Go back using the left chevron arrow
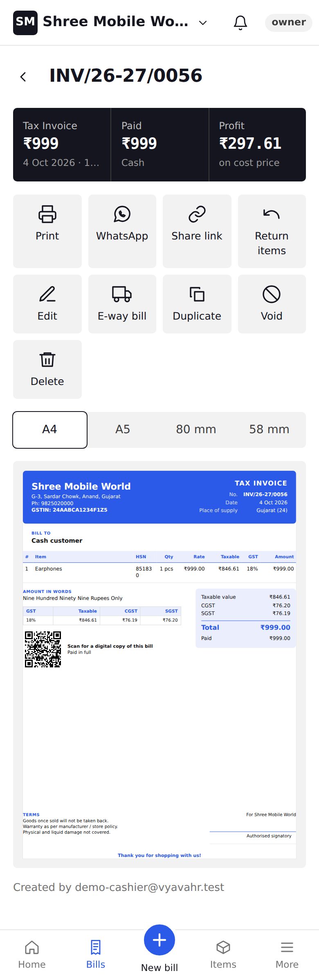The height and width of the screenshot is (980, 319). [x=23, y=76]
